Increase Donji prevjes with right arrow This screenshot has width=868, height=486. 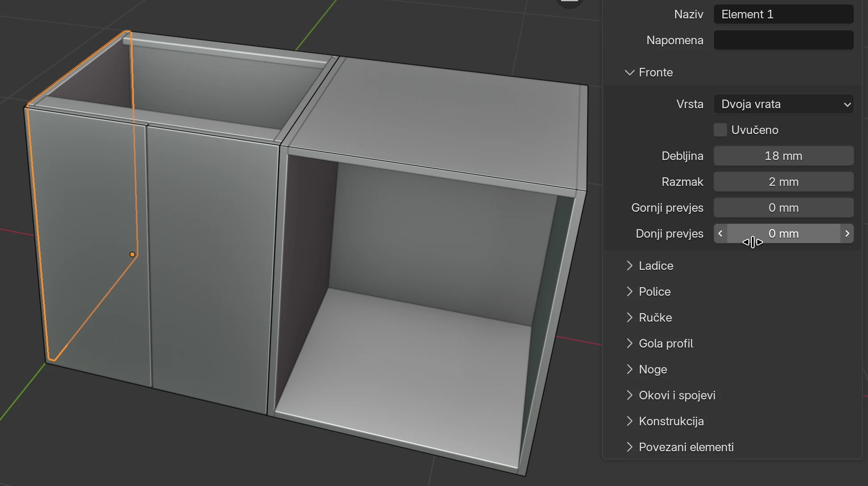click(847, 234)
